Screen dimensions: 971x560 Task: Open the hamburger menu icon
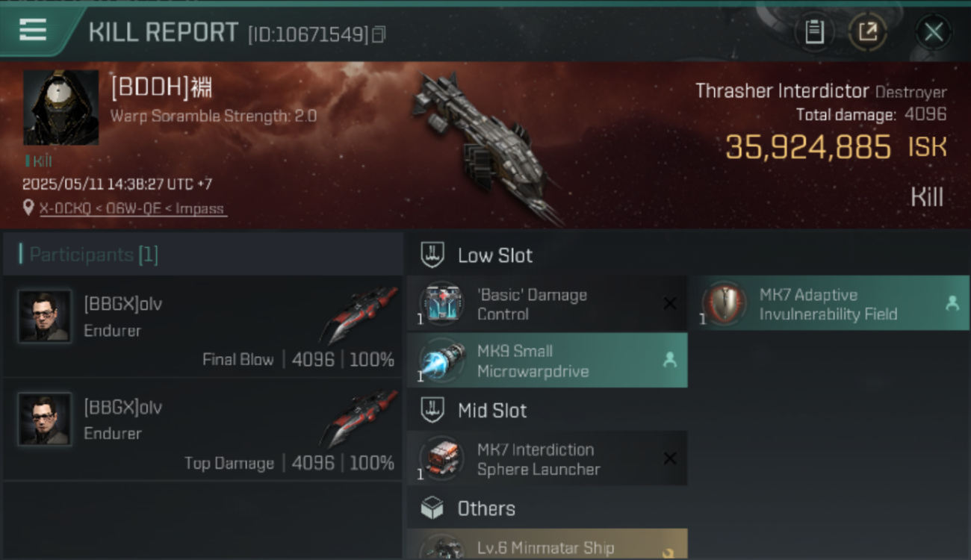pos(33,31)
